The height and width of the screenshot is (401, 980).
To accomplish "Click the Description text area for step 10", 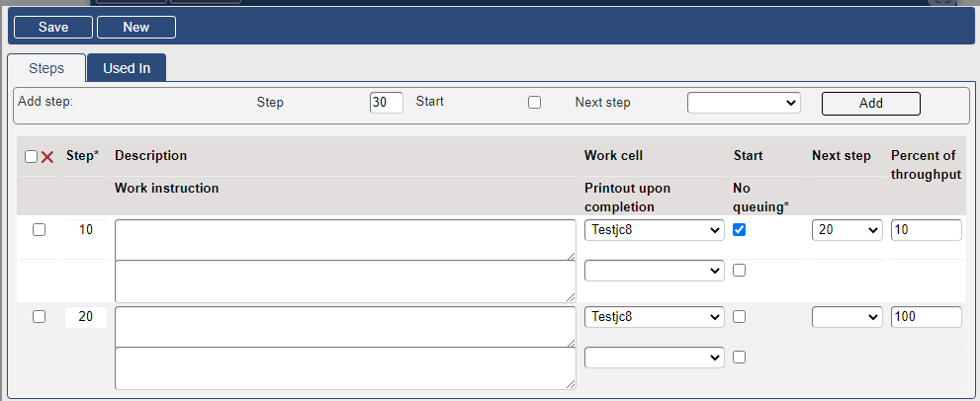I will pyautogui.click(x=345, y=240).
